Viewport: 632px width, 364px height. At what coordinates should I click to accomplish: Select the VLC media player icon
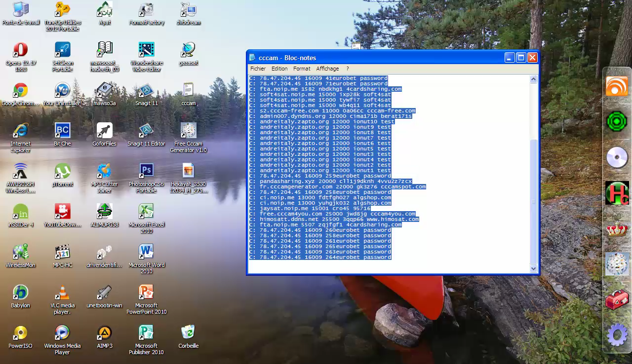[62, 293]
